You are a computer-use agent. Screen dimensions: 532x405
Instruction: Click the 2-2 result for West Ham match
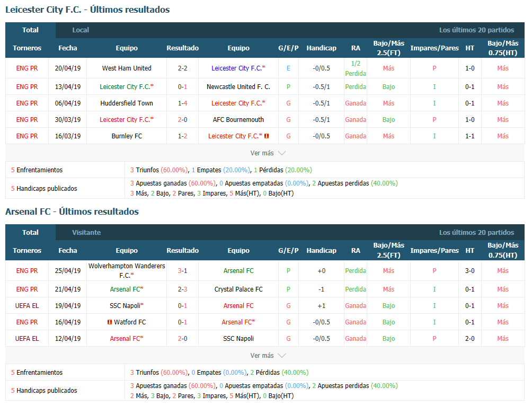182,68
